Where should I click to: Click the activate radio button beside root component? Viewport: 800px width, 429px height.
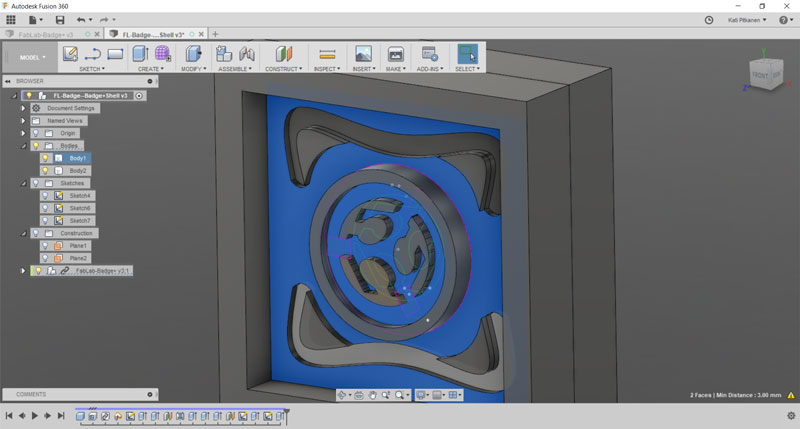[x=139, y=95]
